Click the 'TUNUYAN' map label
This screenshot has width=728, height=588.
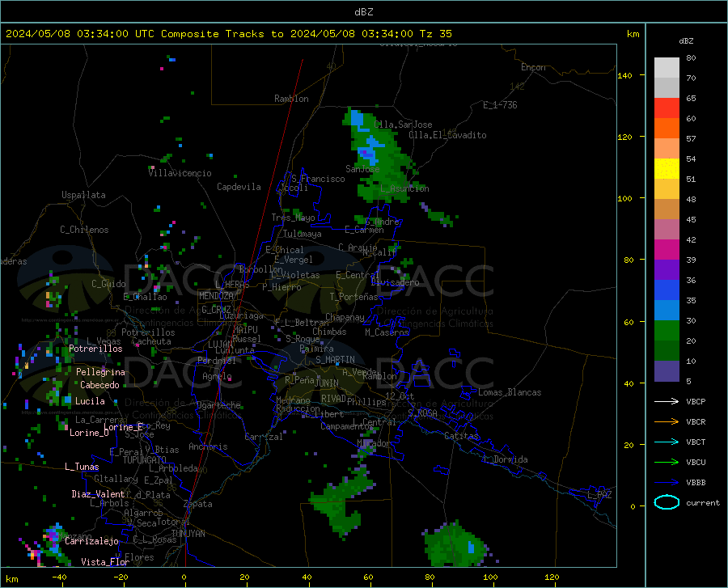[188, 534]
